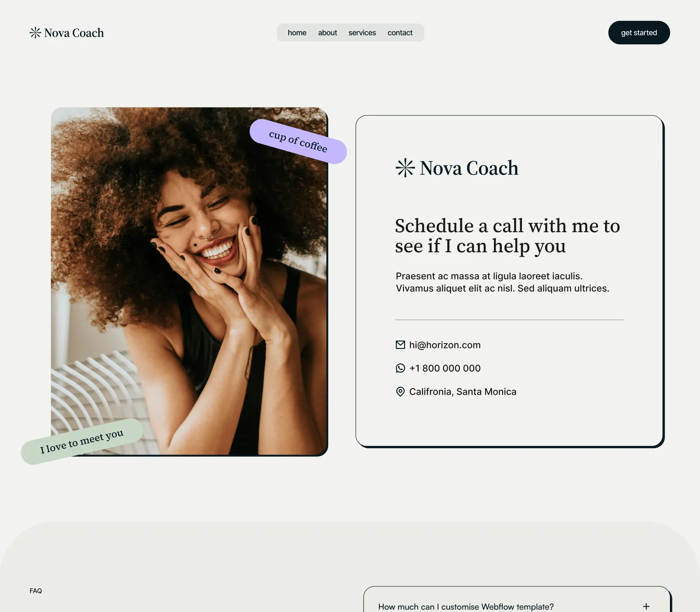Open the hi@horizon.com email link

point(444,345)
